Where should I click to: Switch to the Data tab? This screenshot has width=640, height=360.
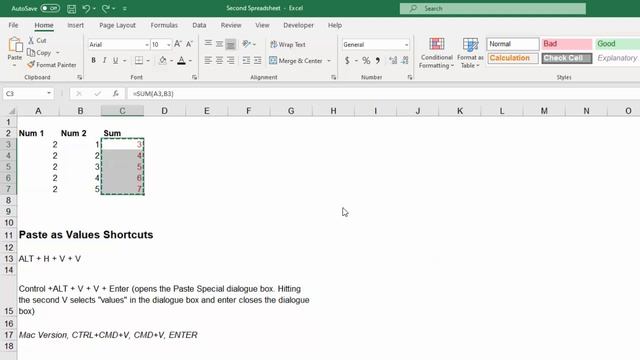(x=199, y=25)
